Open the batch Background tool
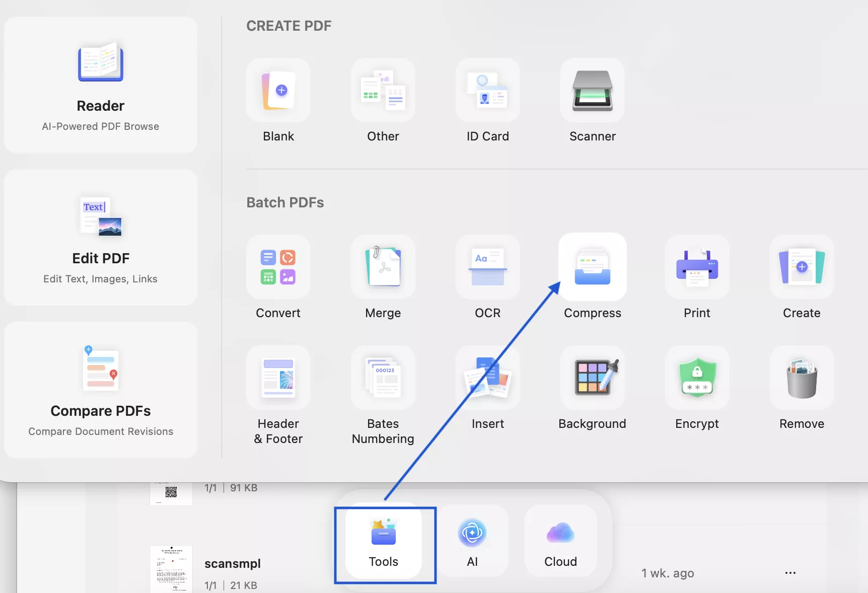 pos(593,378)
